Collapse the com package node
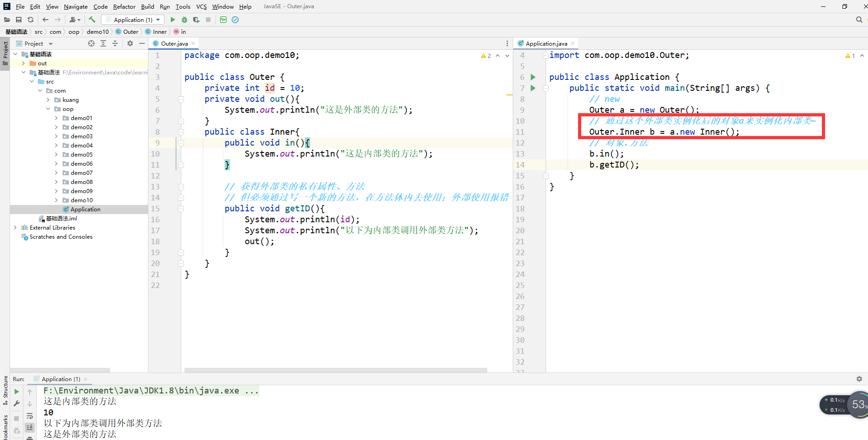This screenshot has width=868, height=440. (40, 91)
